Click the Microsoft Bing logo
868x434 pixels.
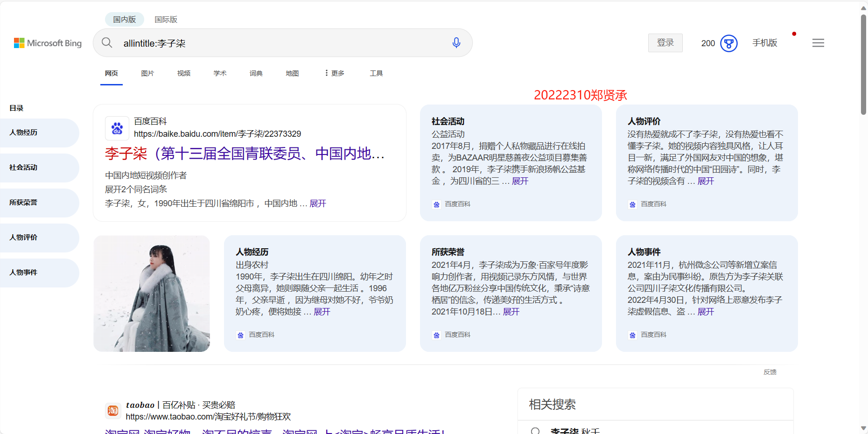tap(48, 43)
